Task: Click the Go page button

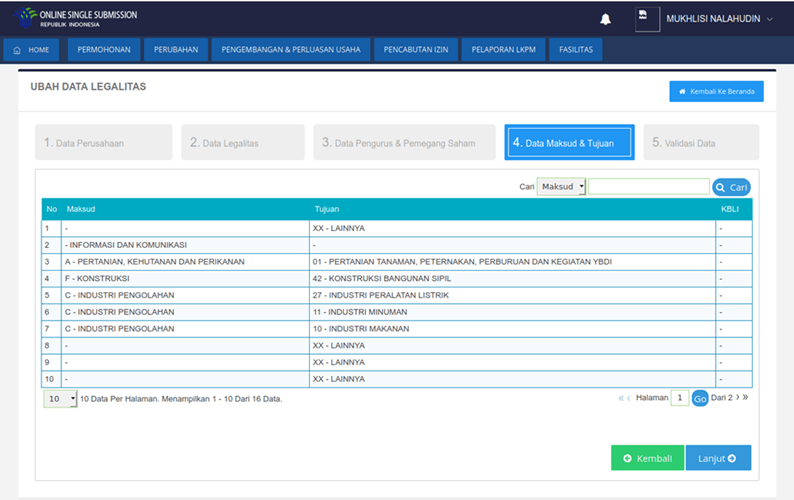Action: coord(700,399)
